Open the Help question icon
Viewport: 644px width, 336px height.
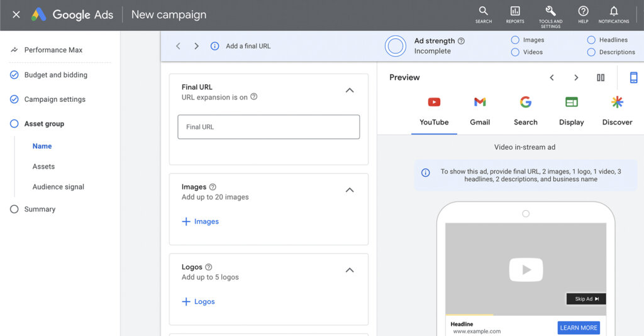[x=583, y=15]
